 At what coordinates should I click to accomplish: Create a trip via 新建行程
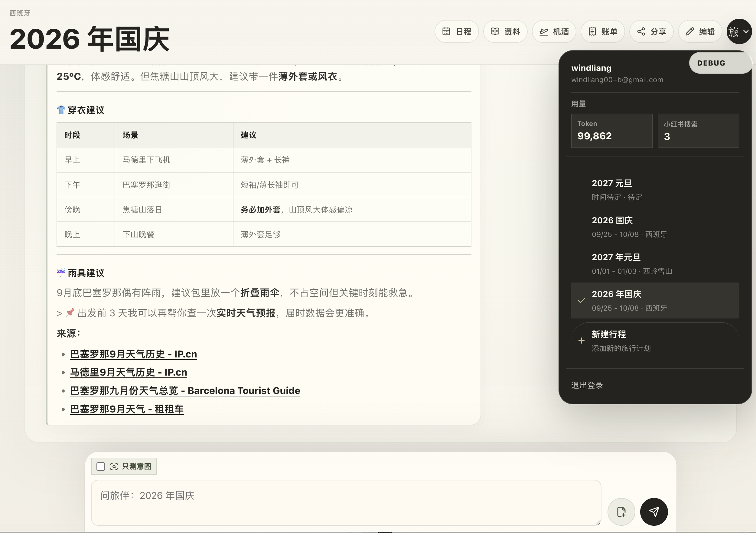tap(655, 341)
